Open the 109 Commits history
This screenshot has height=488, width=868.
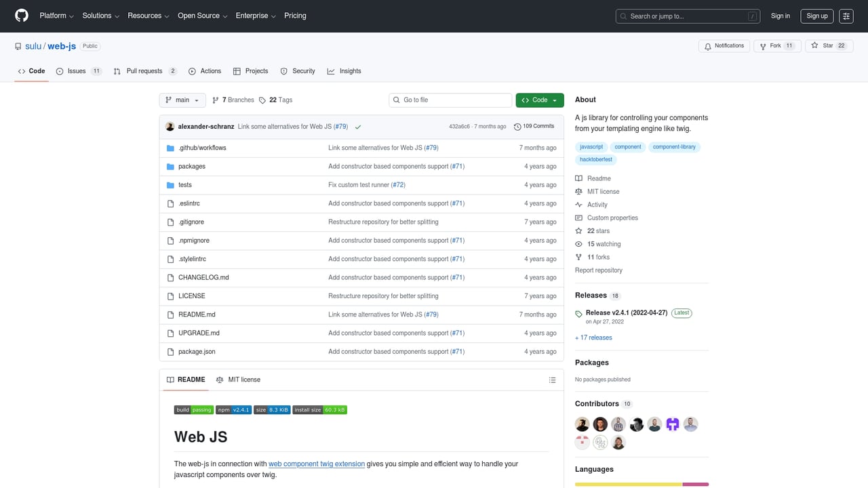[534, 126]
